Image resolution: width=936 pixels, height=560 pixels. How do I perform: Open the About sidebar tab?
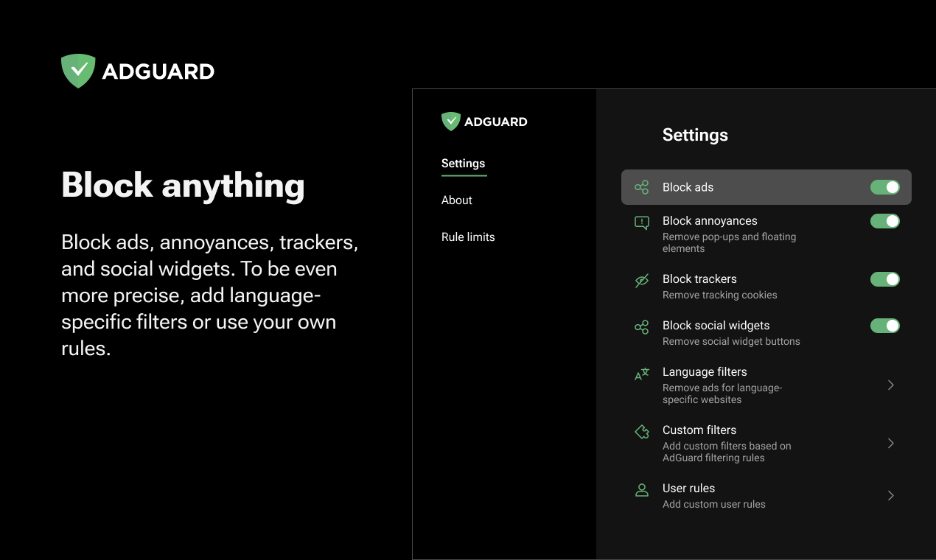(x=457, y=200)
